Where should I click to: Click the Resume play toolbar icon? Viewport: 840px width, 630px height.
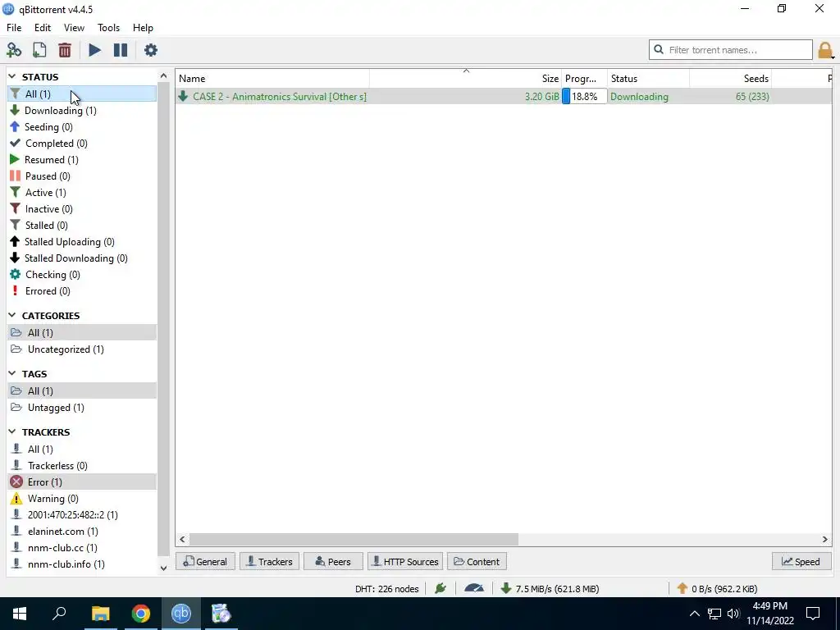pyautogui.click(x=94, y=50)
